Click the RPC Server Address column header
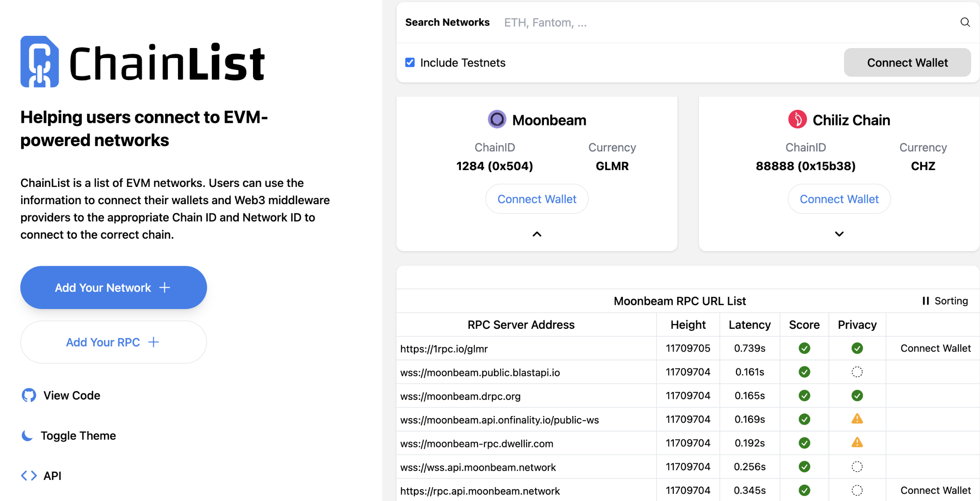 point(521,325)
